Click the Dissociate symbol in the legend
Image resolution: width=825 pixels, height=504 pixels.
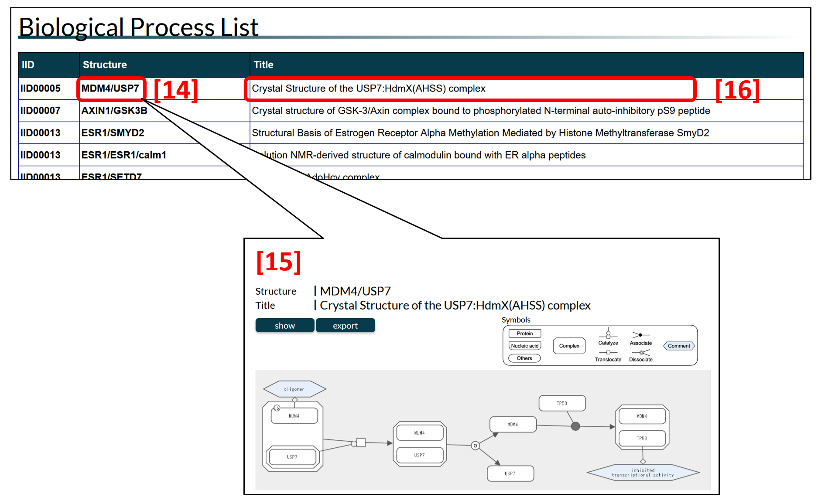641,356
